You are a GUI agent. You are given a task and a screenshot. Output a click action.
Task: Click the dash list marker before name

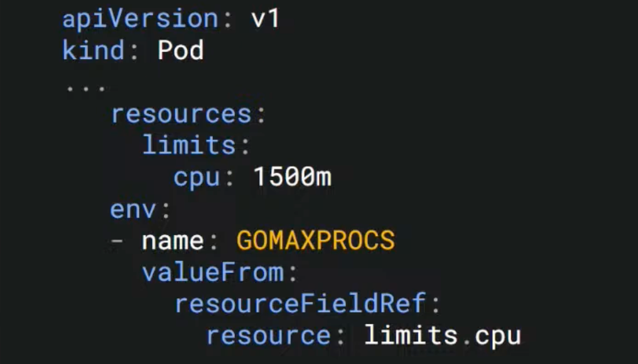click(117, 240)
